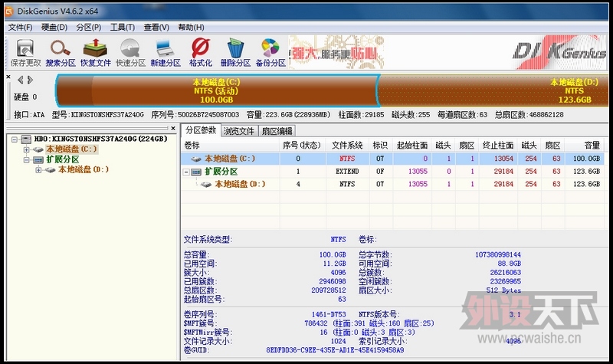Select the D: 123.6GB partition in disk map

click(493, 90)
